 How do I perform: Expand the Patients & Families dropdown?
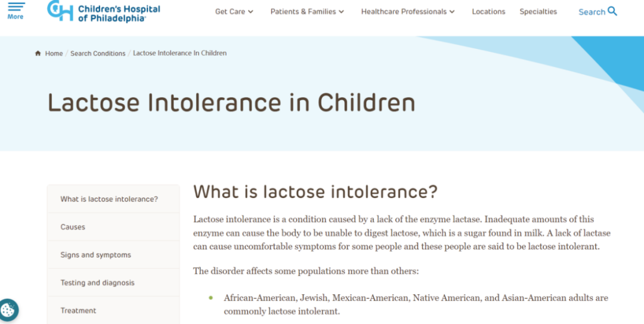coord(307,12)
